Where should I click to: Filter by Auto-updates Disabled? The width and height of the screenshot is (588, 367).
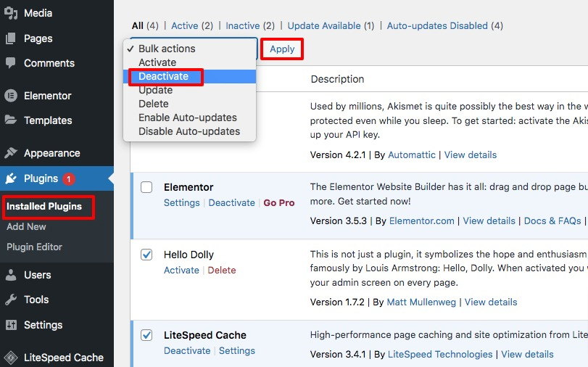point(444,25)
